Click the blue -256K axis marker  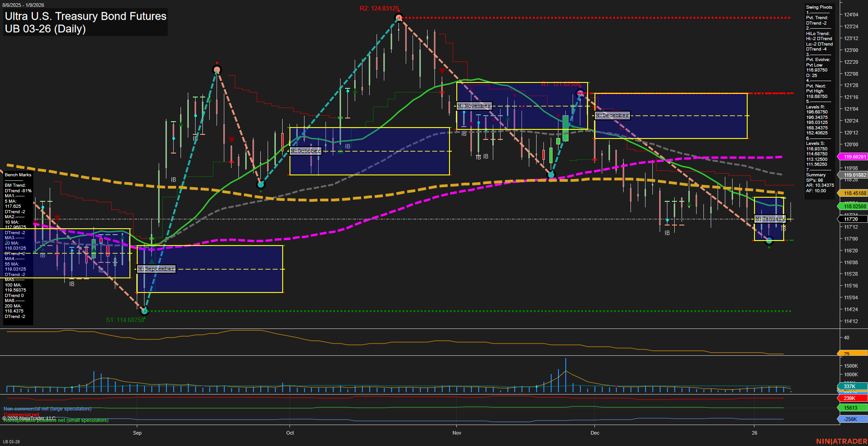(852, 419)
